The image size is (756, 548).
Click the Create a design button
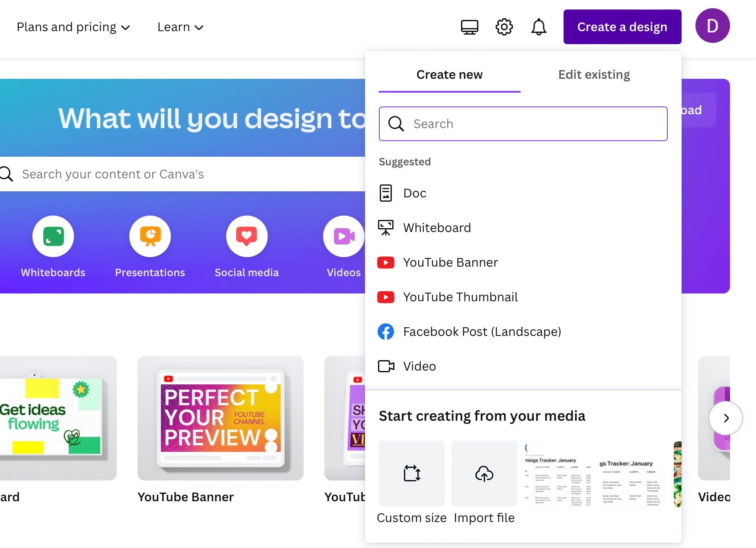[x=622, y=26]
